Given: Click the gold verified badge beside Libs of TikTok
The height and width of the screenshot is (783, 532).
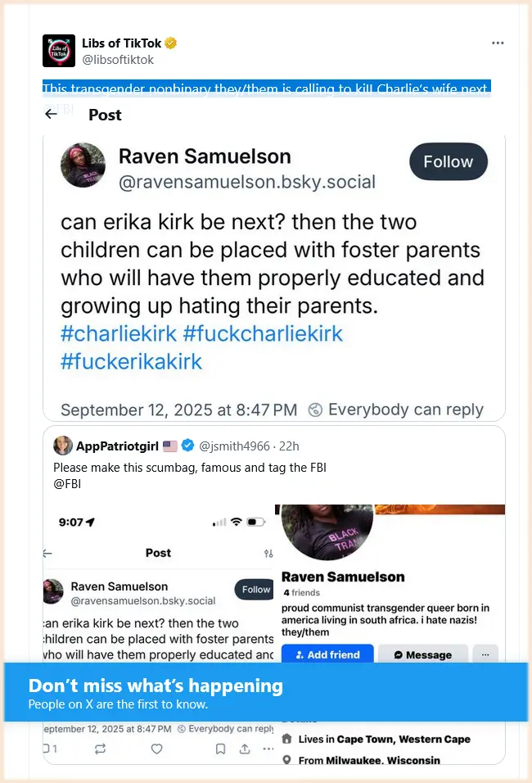Looking at the screenshot, I should 171,43.
